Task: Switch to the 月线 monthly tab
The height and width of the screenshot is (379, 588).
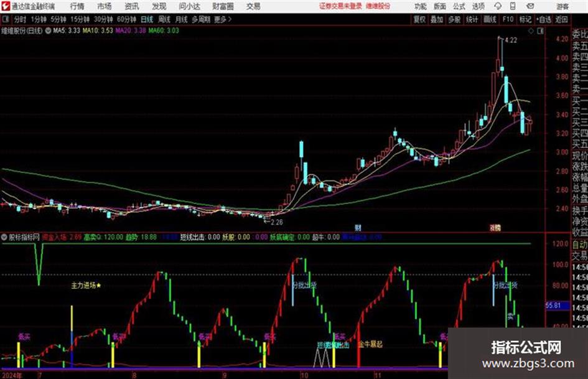Action: pos(182,19)
